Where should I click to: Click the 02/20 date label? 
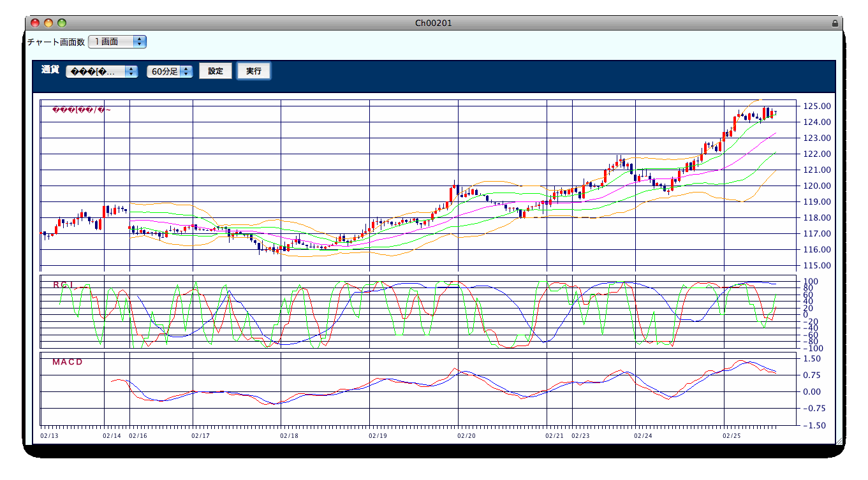[x=466, y=436]
